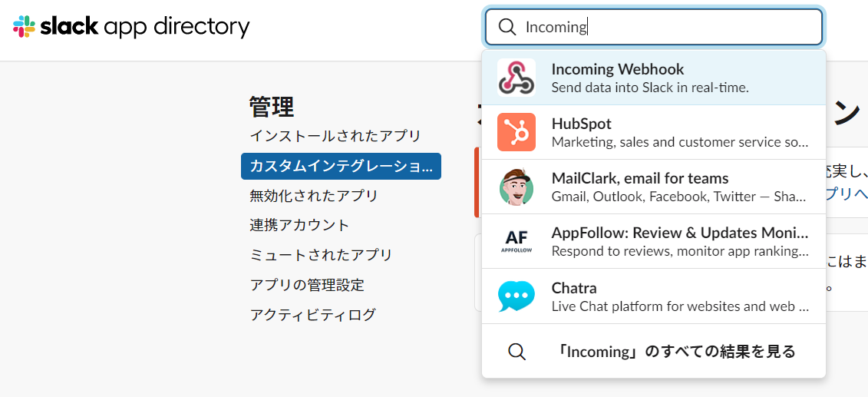Open アプリの管理設定 sidebar link
The height and width of the screenshot is (397, 868).
307,285
